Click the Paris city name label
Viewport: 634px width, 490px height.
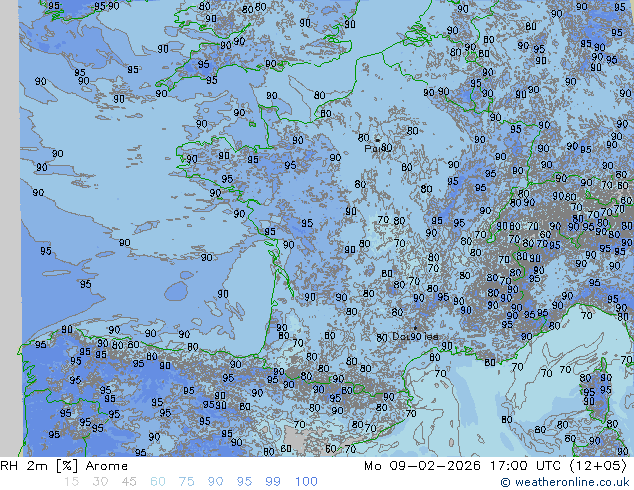coord(378,148)
